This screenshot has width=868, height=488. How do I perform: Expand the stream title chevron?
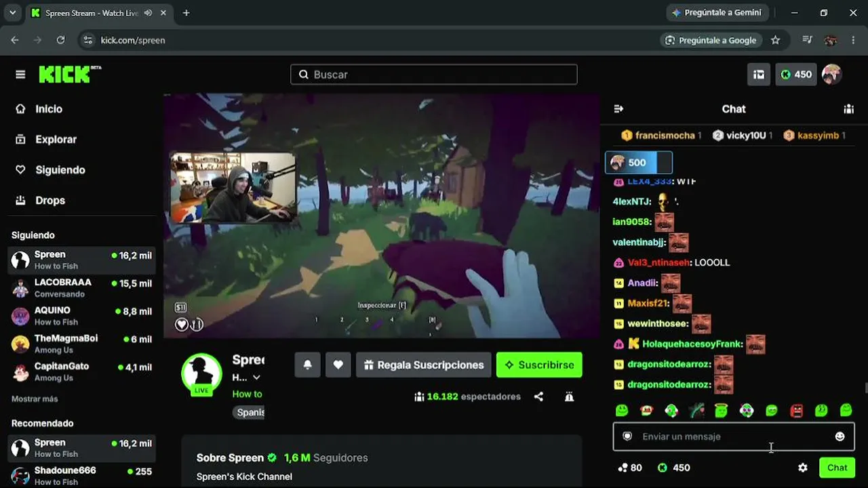pos(256,378)
